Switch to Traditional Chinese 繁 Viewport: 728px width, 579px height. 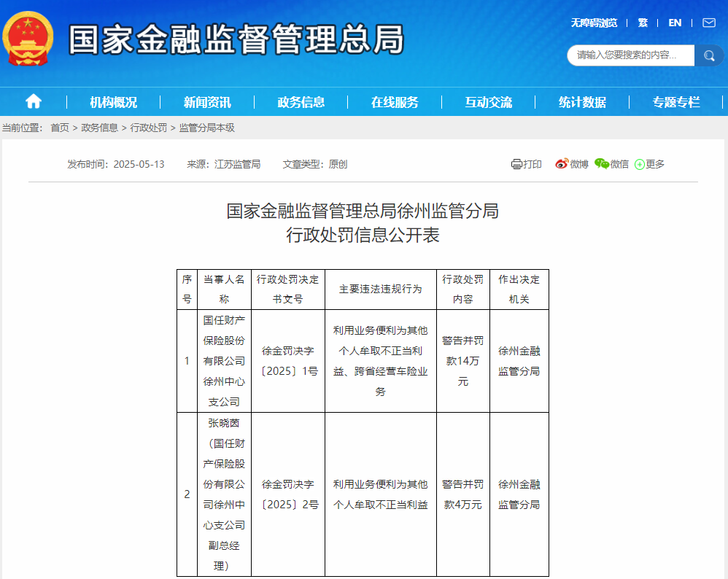point(643,23)
